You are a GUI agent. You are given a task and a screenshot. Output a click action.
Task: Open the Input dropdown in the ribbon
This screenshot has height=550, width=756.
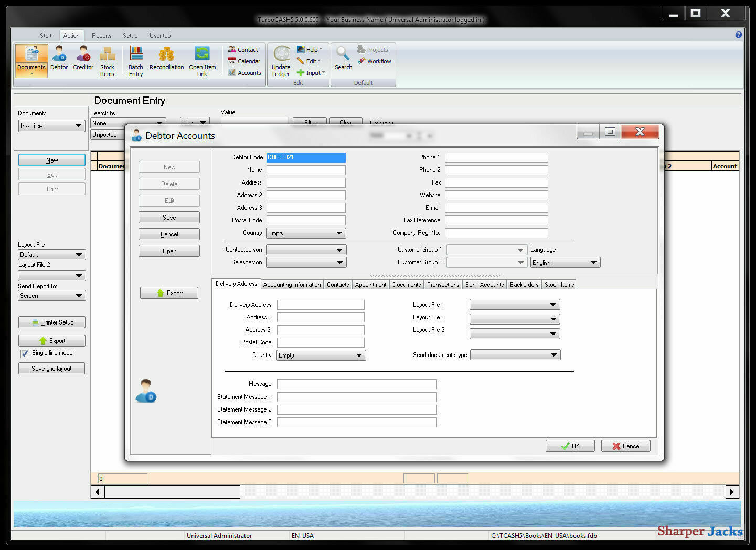pos(311,73)
